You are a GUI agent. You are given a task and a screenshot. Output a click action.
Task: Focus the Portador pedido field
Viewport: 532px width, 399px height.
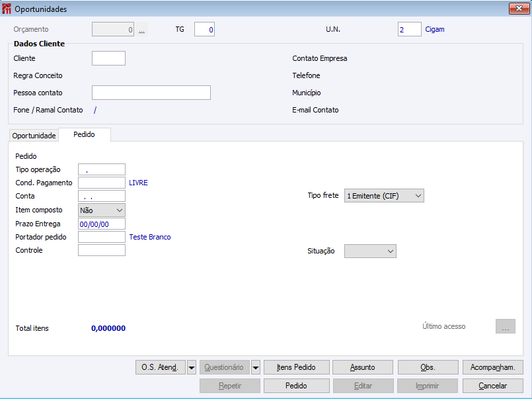(102, 237)
